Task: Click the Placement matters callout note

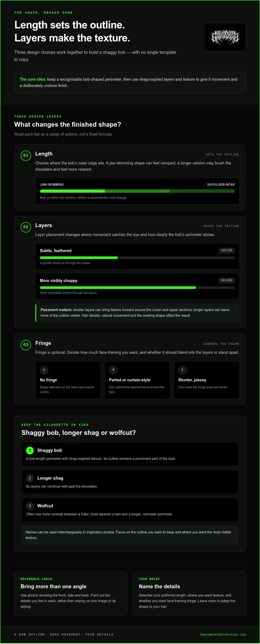Action: (x=137, y=313)
